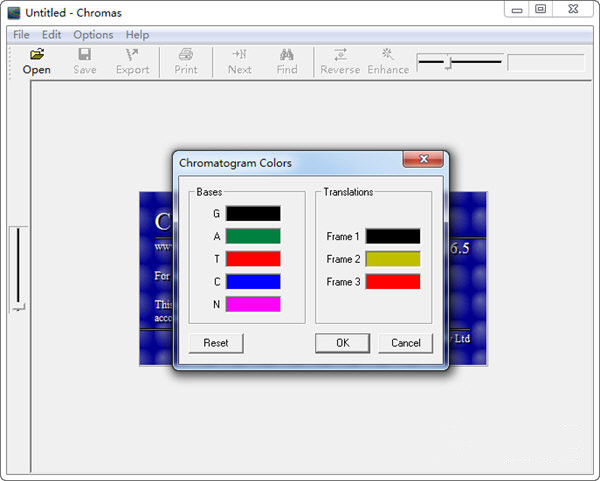Click the Export toolbar icon

(x=132, y=54)
